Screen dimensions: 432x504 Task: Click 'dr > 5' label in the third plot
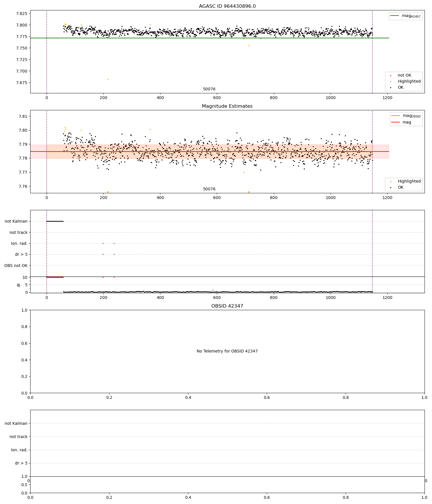pyautogui.click(x=21, y=255)
